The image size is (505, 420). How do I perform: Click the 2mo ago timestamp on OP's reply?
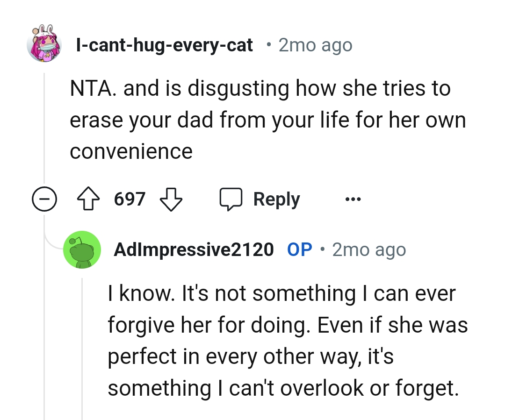click(369, 249)
